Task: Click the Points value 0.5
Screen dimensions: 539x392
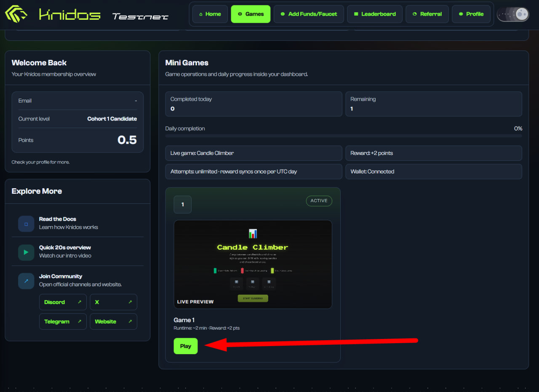Action: tap(127, 140)
